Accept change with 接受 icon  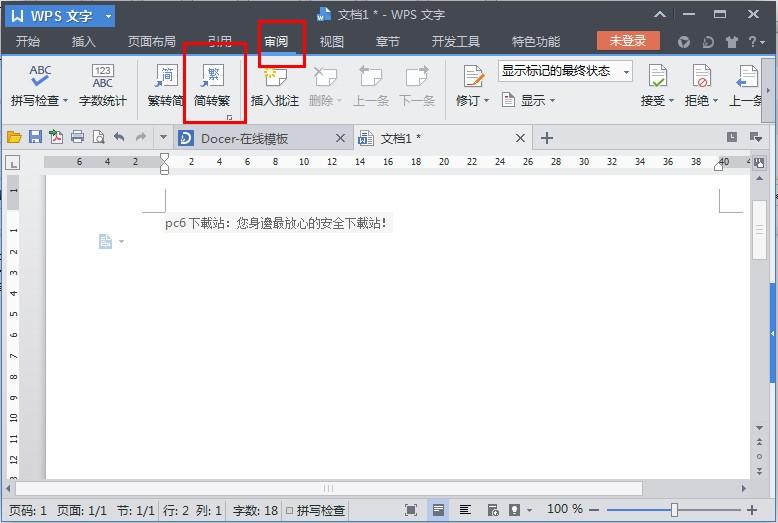pyautogui.click(x=658, y=77)
